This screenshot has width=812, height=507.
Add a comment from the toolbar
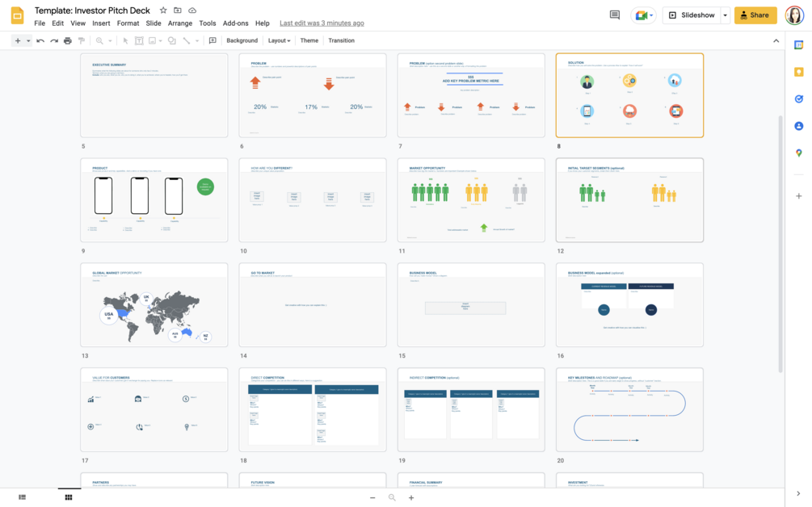tap(212, 40)
